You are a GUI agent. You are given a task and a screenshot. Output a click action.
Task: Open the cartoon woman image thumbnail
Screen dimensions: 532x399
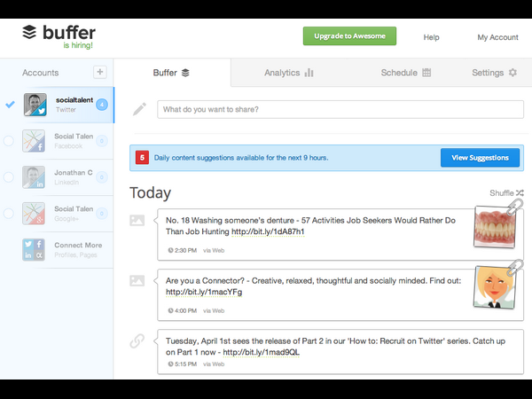(495, 287)
